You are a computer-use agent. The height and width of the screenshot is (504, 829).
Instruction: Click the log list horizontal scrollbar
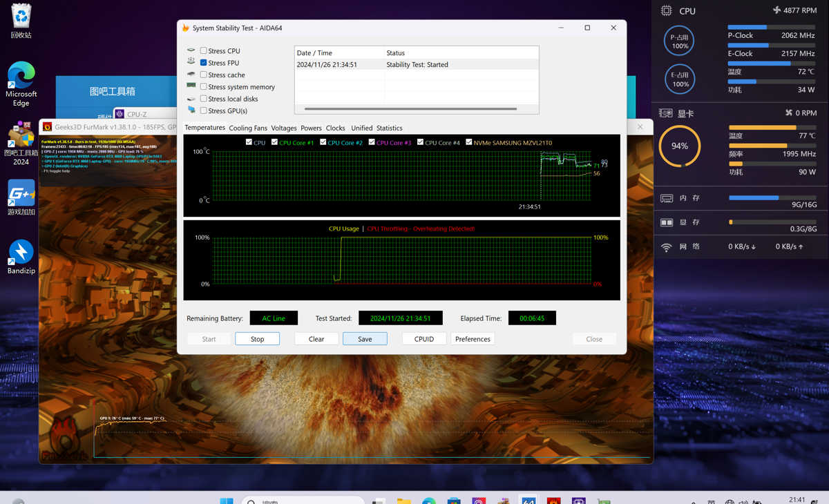(x=410, y=108)
